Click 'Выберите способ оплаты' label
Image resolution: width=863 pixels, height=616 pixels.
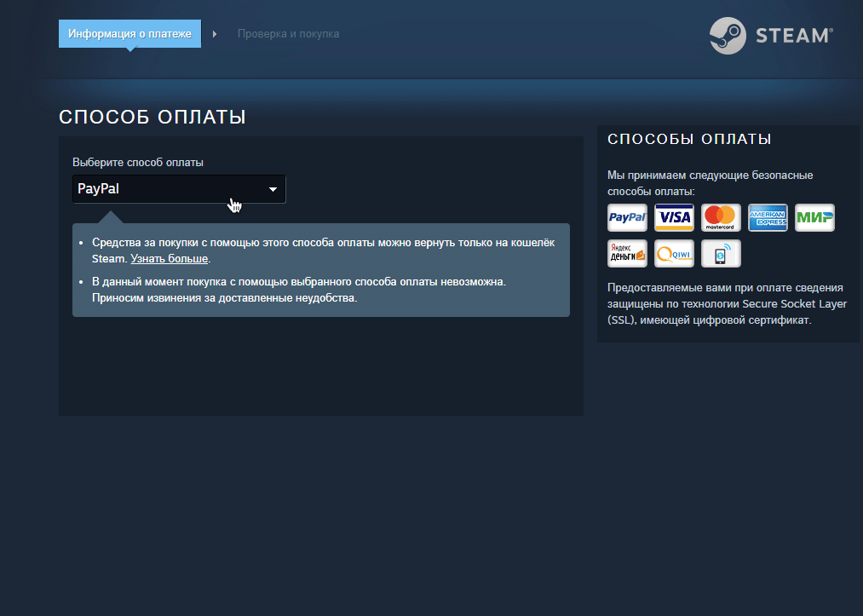(138, 163)
